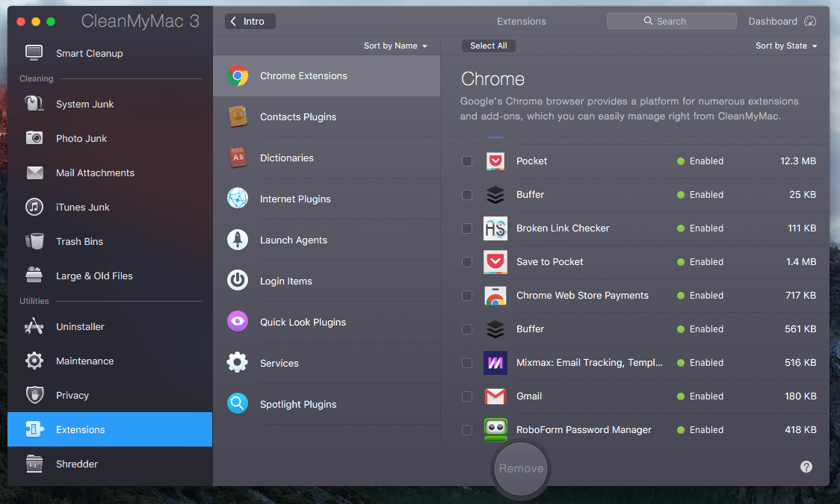
Task: Select Contacts Plugins category
Action: (x=327, y=116)
